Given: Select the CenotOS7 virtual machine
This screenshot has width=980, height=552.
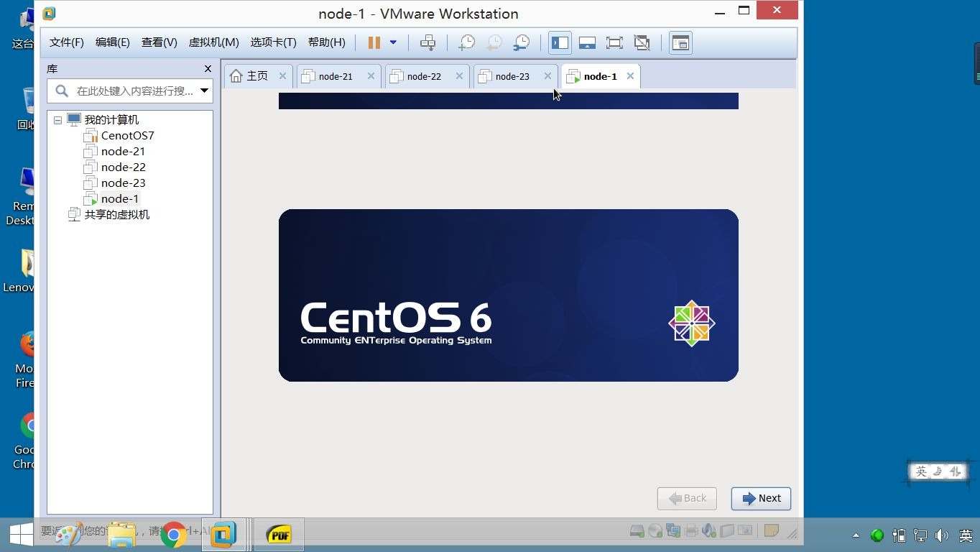Looking at the screenshot, I should click(127, 135).
